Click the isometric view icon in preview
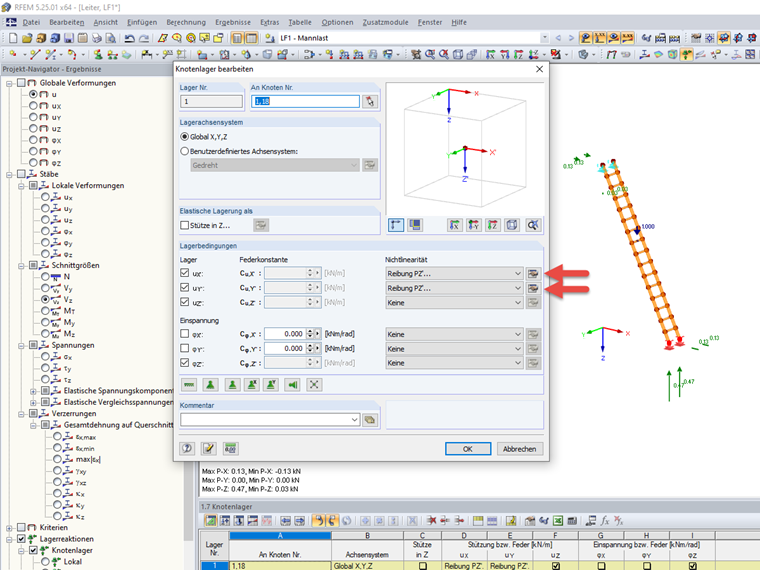The width and height of the screenshot is (760, 570). (511, 225)
